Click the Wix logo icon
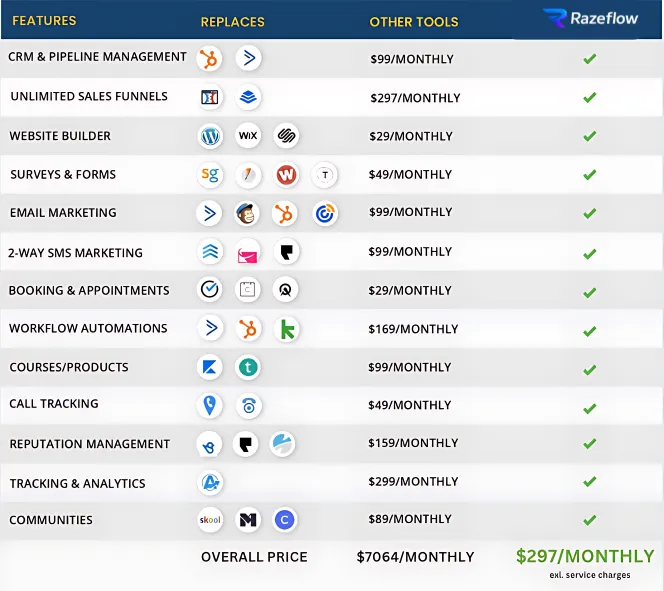This screenshot has height=591, width=664. pos(248,136)
